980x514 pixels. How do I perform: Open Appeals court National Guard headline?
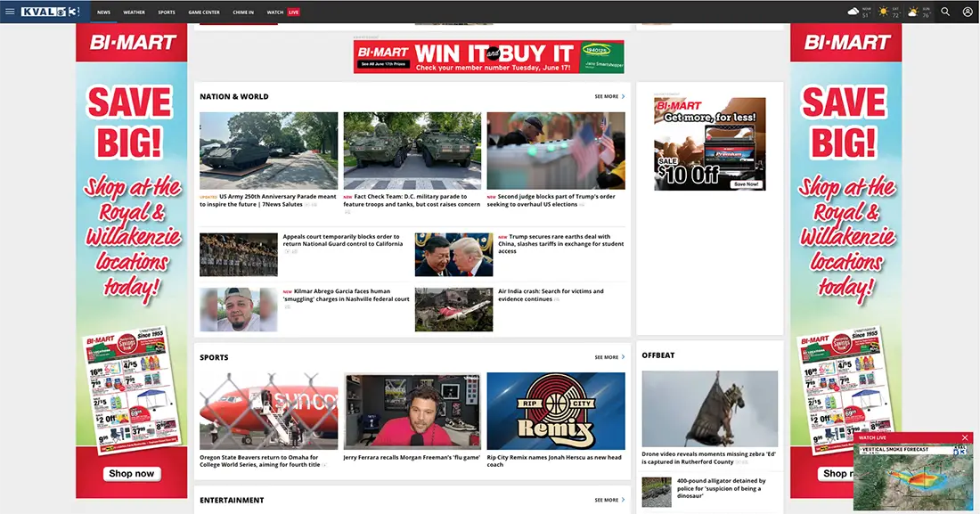[x=343, y=241]
